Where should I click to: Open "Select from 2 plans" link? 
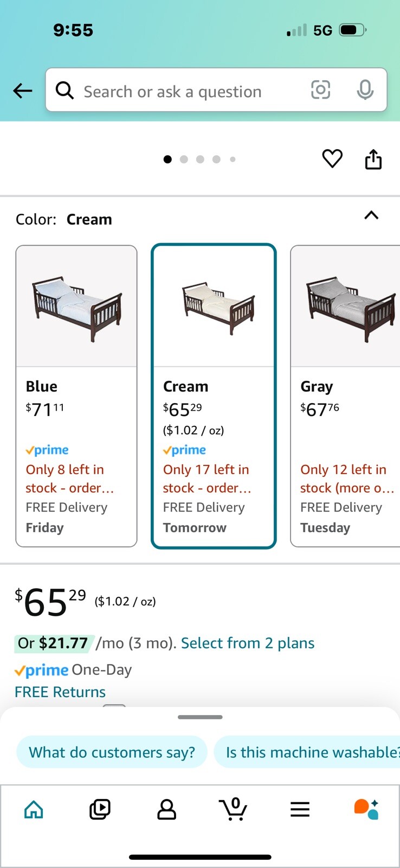pyautogui.click(x=248, y=643)
